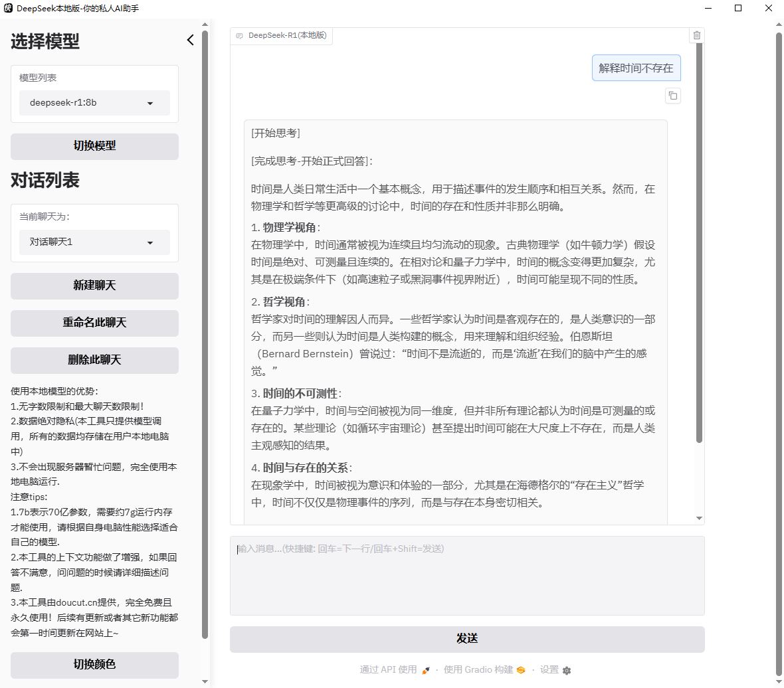Click the DeepSeek app icon in the title bar
Viewport: 784px width, 688px height.
[8, 8]
